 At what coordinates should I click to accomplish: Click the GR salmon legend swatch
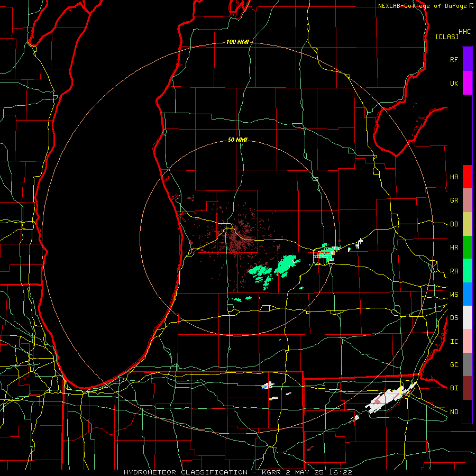(x=467, y=200)
